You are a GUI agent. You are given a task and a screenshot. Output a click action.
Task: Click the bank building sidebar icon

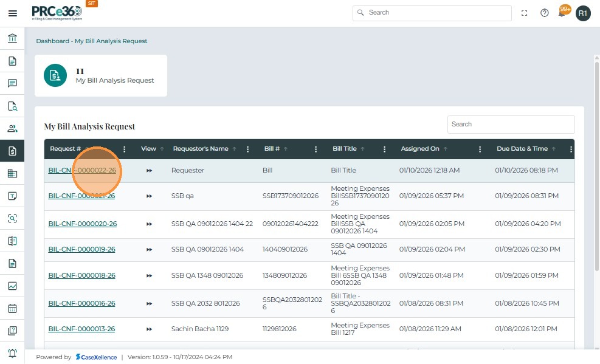pos(12,39)
